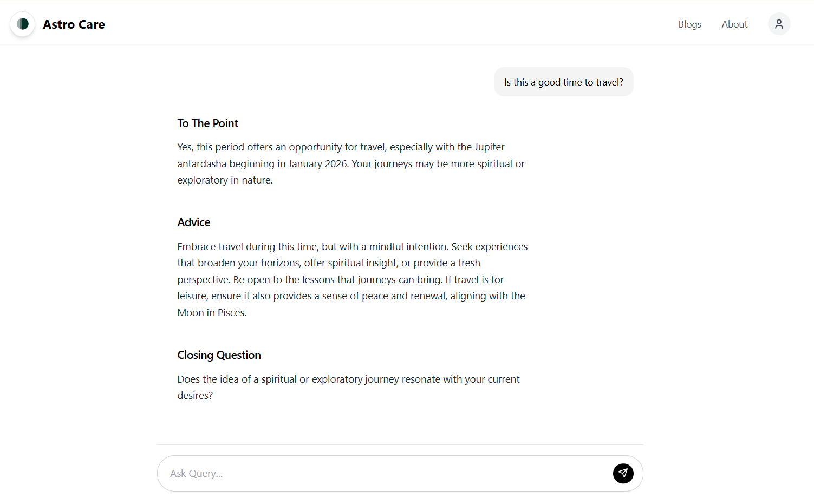Viewport: 814px width, 504px height.
Task: Click the Ask Query input box
Action: pos(379,473)
